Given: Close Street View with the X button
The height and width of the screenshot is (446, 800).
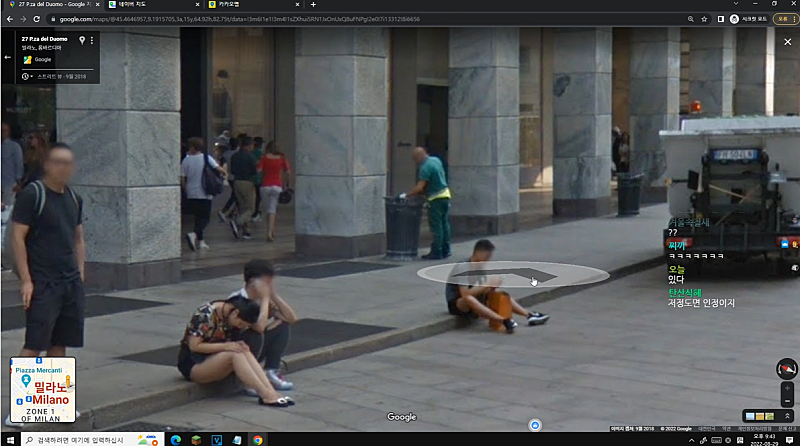Looking at the screenshot, I should [788, 42].
